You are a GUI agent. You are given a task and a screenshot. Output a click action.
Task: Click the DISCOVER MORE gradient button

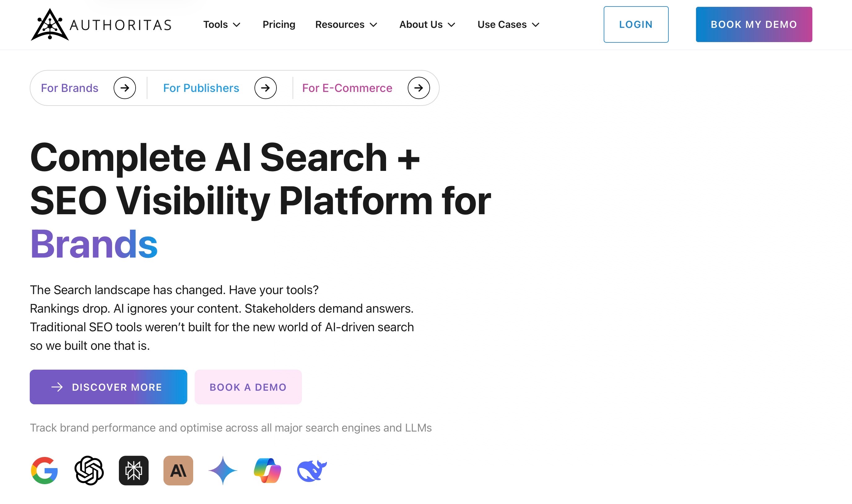(108, 387)
